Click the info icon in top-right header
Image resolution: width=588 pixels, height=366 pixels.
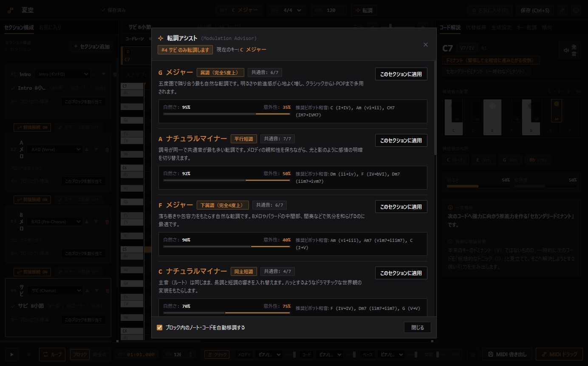tap(576, 10)
